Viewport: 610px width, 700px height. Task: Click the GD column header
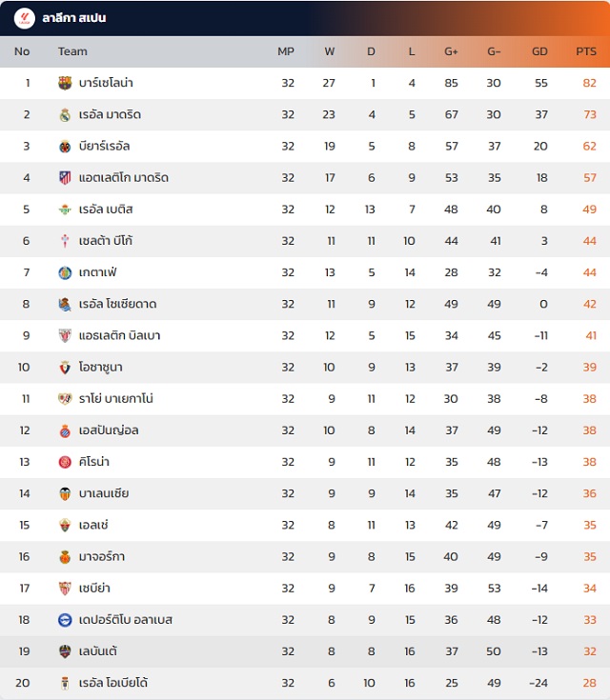pos(539,51)
